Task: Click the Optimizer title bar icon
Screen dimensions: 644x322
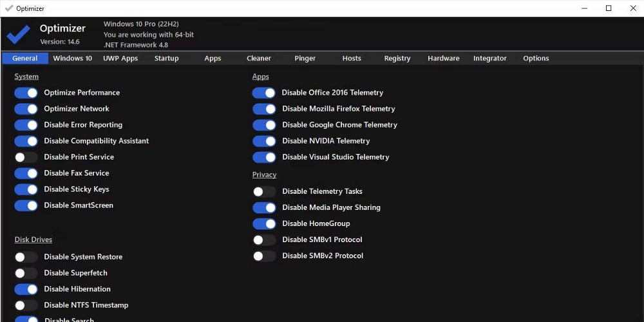Action: 9,8
